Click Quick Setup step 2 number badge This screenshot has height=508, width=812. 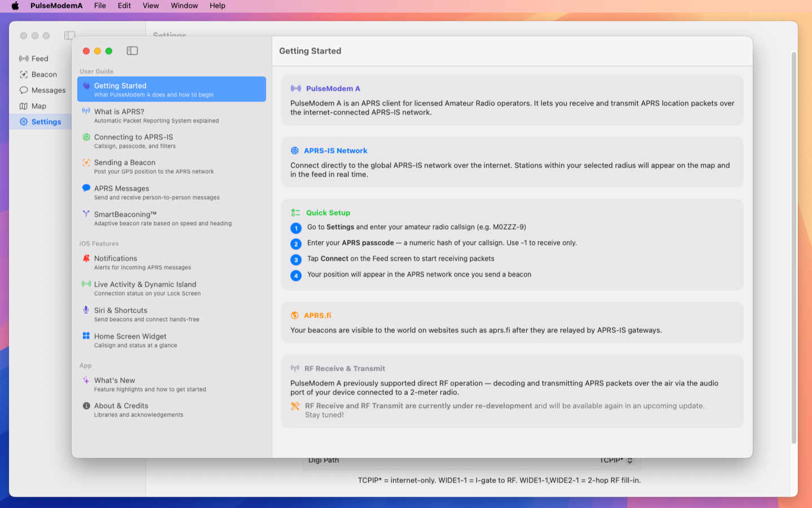coord(296,244)
